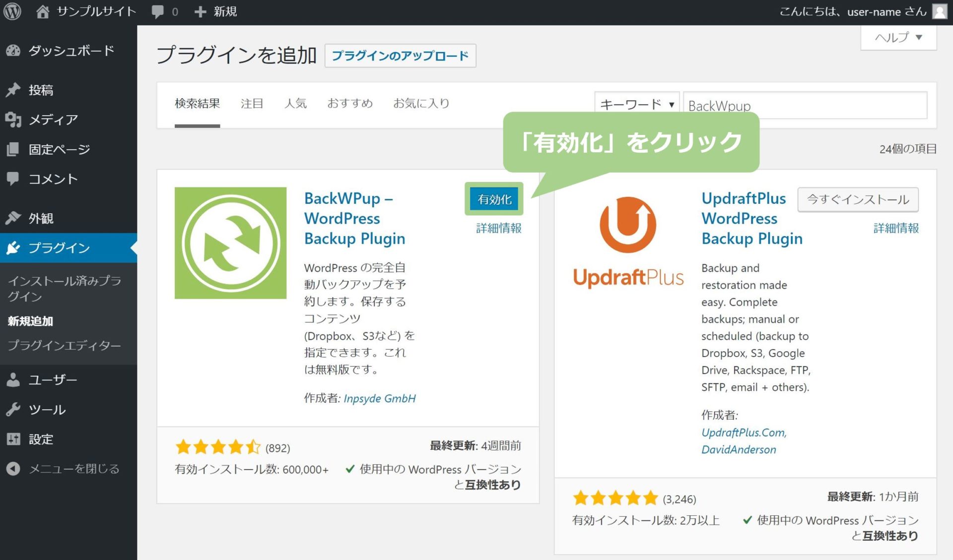The height and width of the screenshot is (560, 953).
Task: Open コメント using the speech bubble icon
Action: coord(13,179)
